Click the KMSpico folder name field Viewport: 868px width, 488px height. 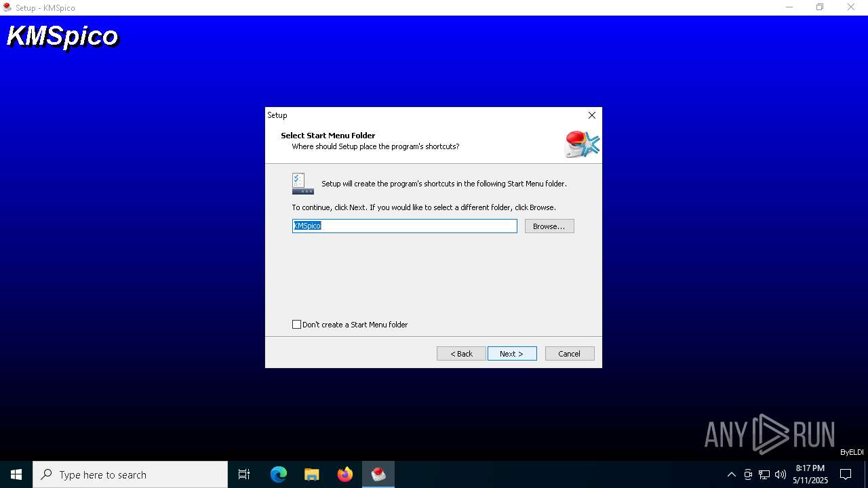click(405, 226)
